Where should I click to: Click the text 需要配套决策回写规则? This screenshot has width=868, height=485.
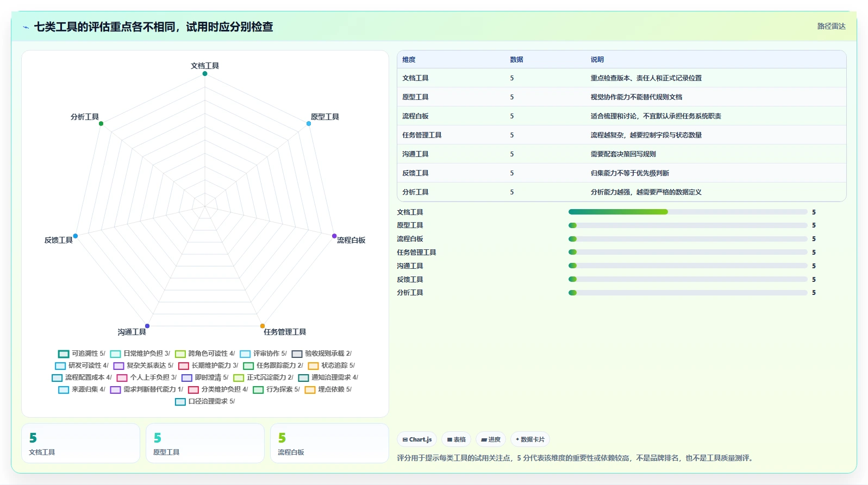(623, 154)
